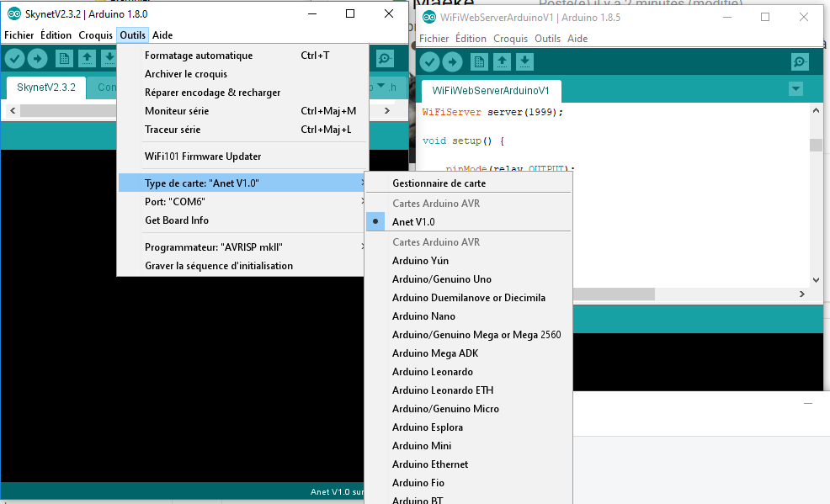The image size is (830, 504).
Task: Open Gestionnaire de carte
Action: tap(469, 183)
